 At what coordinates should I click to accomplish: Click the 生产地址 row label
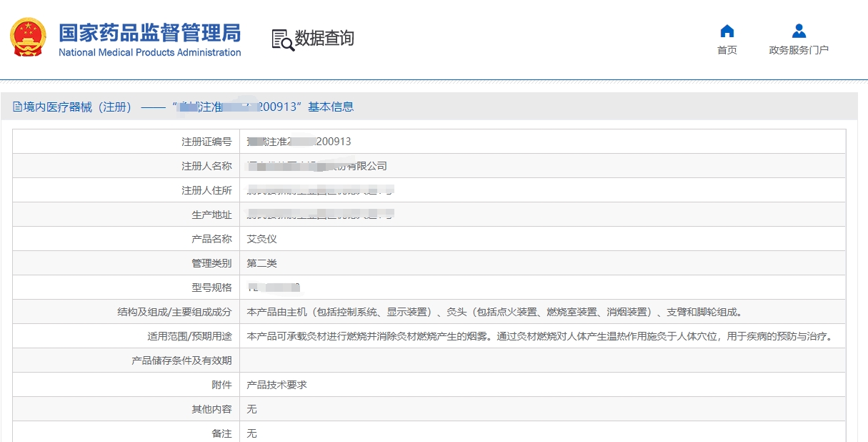tap(211, 215)
